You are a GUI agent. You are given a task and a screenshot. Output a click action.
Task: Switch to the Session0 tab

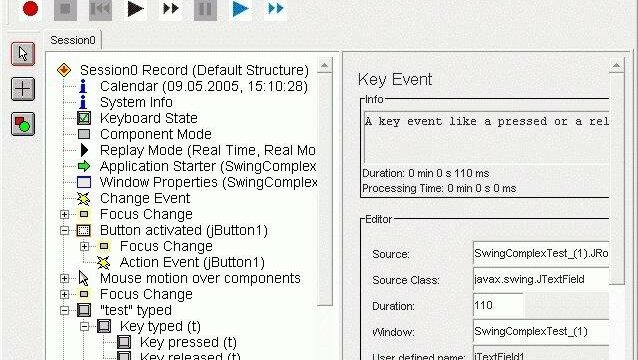pos(72,40)
